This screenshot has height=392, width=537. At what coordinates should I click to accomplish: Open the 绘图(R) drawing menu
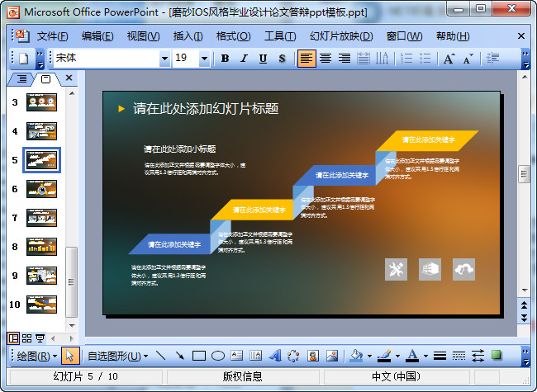coord(36,356)
